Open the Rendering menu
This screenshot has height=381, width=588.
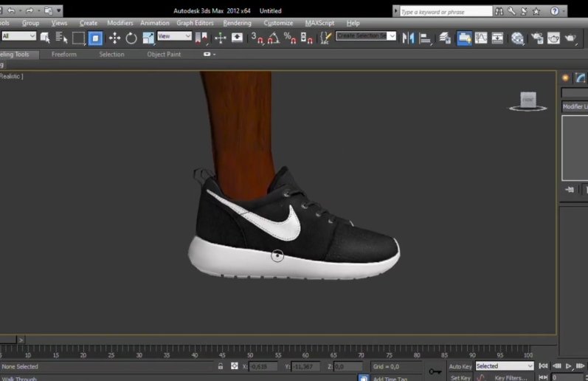tap(237, 23)
